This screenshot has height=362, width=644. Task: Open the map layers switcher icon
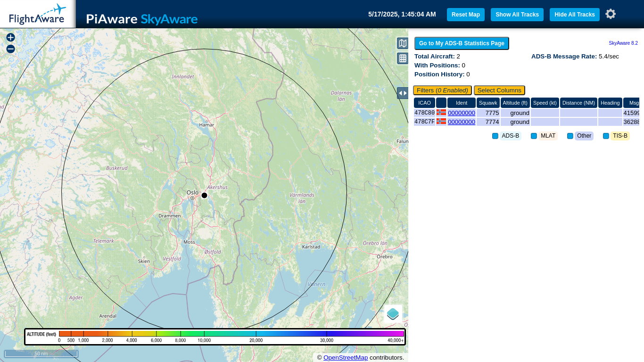393,313
